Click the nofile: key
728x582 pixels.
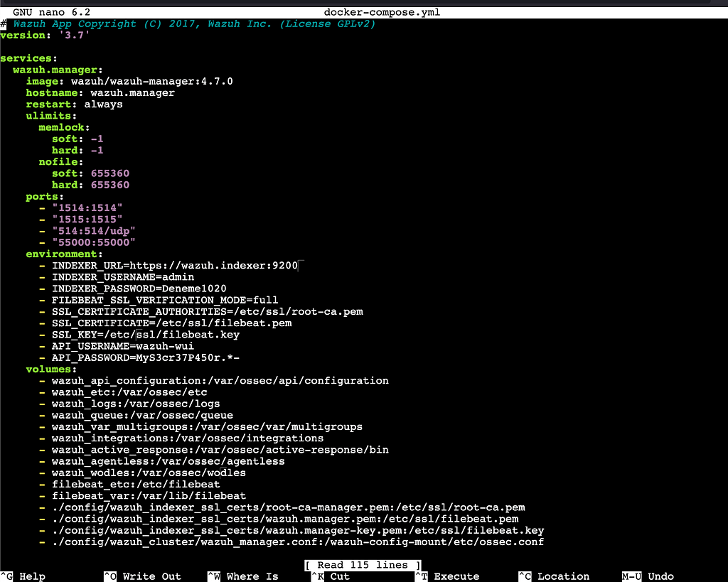[61, 162]
